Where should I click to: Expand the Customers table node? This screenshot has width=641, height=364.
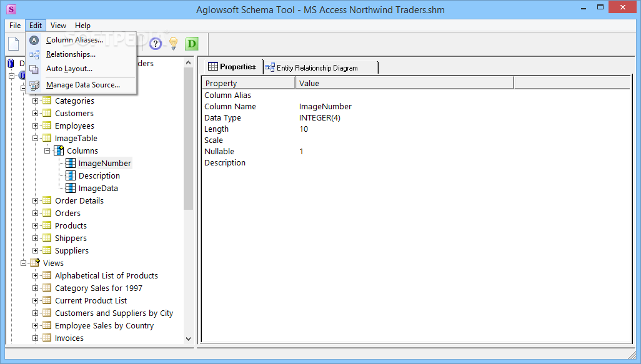[x=36, y=113]
